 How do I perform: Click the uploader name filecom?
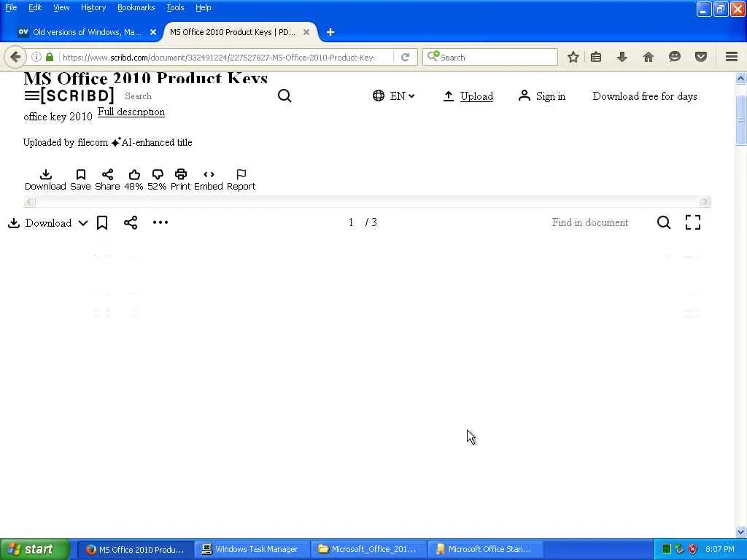pos(93,142)
